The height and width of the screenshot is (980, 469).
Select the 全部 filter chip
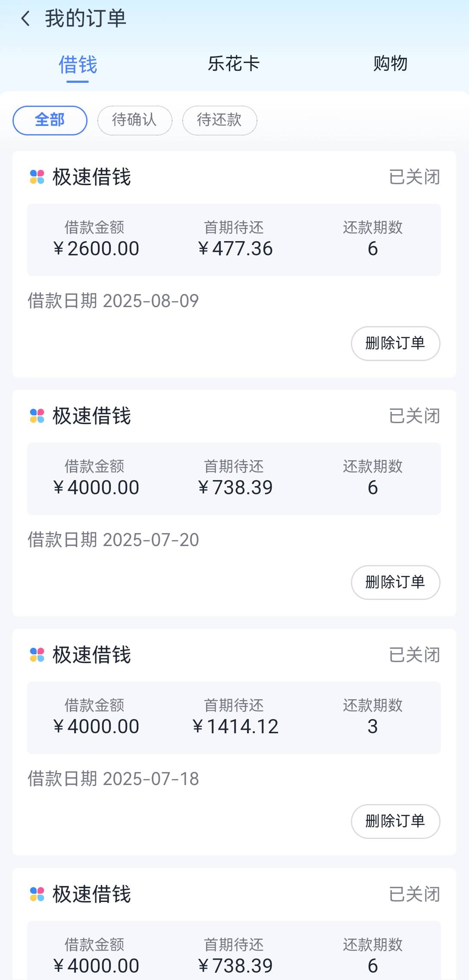pyautogui.click(x=50, y=120)
